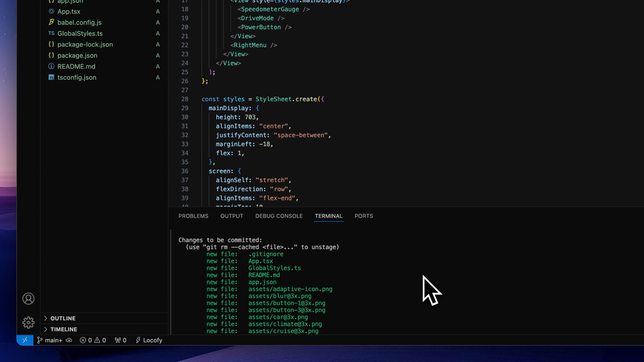Click the React icon beside App.tsx
The width and height of the screenshot is (644, 362).
51,11
